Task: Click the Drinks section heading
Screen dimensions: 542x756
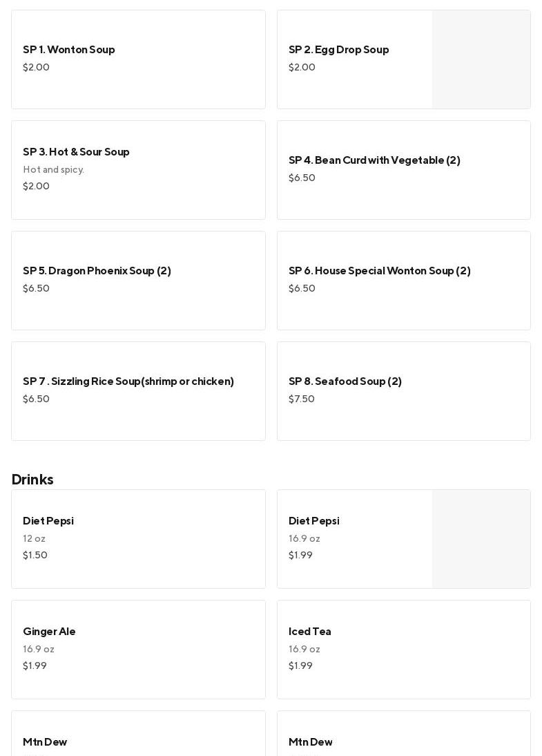Action: pyautogui.click(x=32, y=480)
